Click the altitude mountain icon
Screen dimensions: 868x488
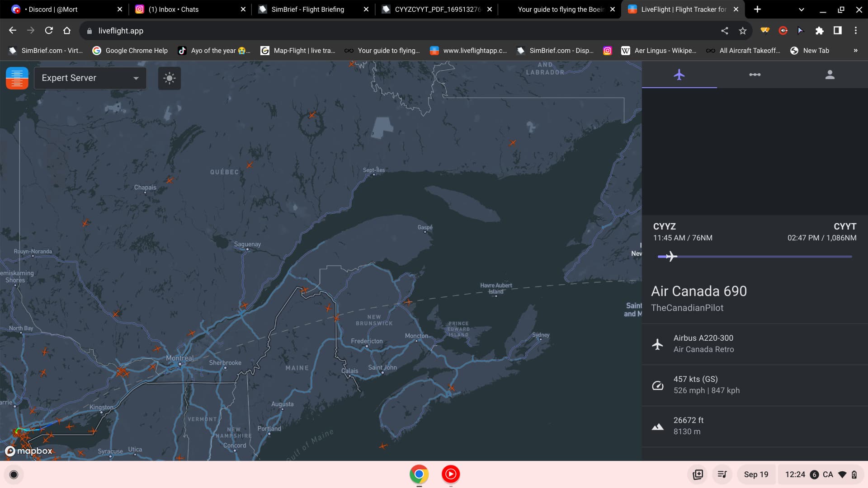click(658, 427)
